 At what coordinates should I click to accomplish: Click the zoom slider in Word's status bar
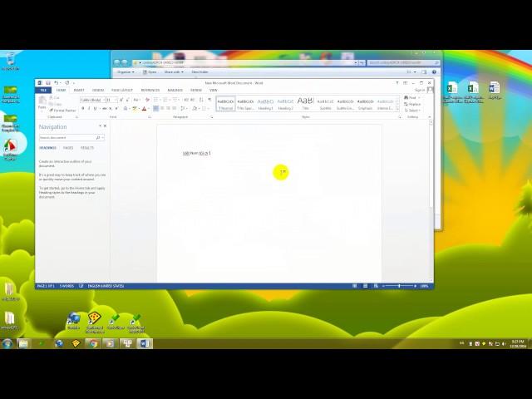click(399, 286)
